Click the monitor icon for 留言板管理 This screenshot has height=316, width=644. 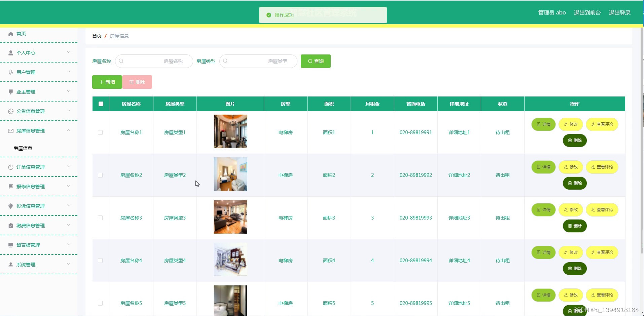pyautogui.click(x=11, y=245)
